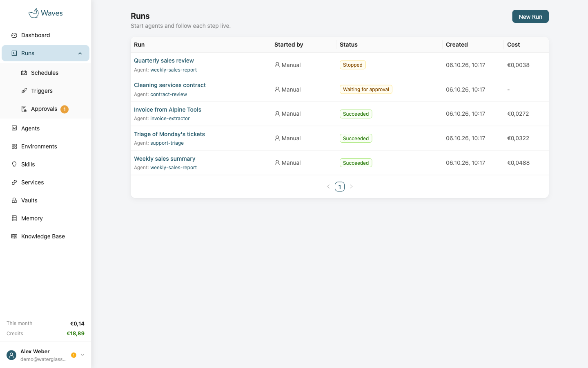This screenshot has width=588, height=368.
Task: Collapse the Runs submenu chevron
Action: [80, 53]
